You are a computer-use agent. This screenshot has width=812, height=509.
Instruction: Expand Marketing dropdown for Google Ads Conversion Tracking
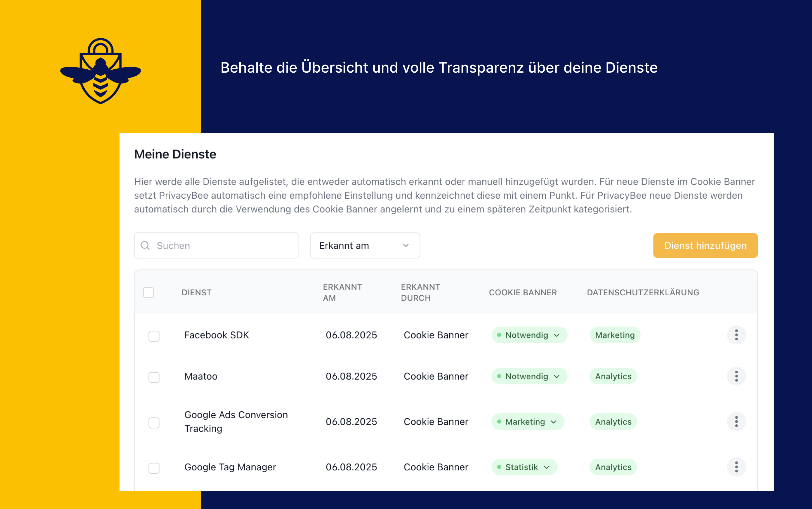click(528, 421)
